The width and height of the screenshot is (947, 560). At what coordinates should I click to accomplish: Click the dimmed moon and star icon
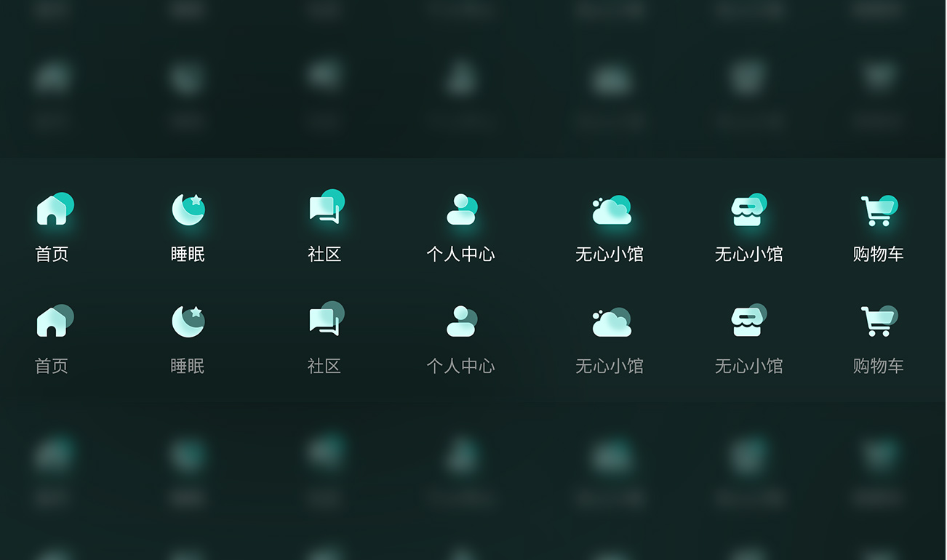point(188,321)
